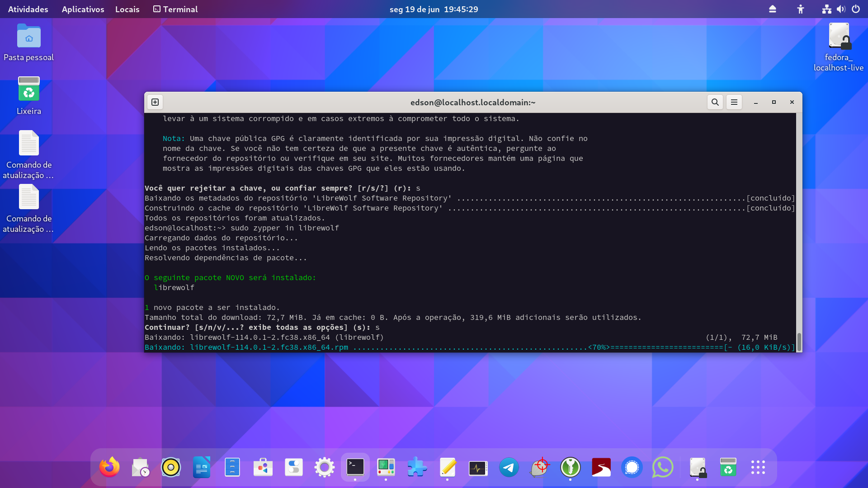This screenshot has height=488, width=868.
Task: Open the dark red app in dock
Action: 601,467
